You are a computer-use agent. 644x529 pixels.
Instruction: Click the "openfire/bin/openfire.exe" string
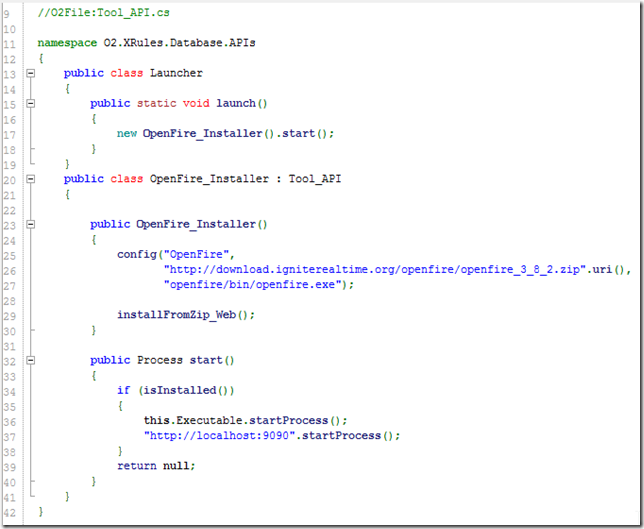coord(253,285)
